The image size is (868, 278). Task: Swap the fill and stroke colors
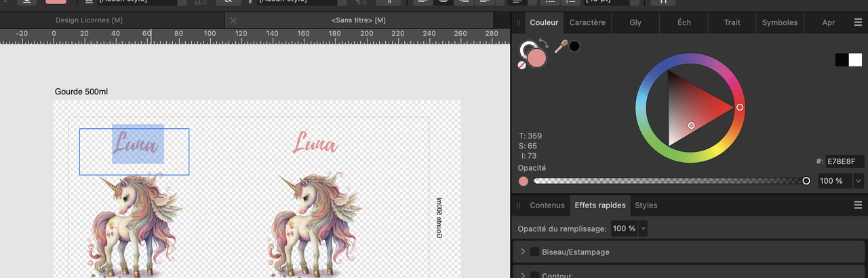click(545, 44)
